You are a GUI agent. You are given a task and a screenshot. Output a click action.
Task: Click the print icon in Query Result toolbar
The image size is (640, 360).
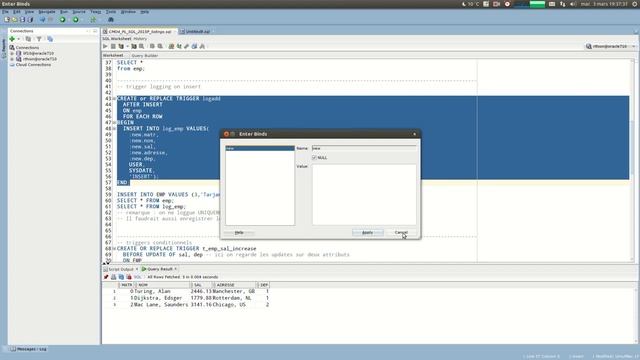pyautogui.click(x=113, y=277)
